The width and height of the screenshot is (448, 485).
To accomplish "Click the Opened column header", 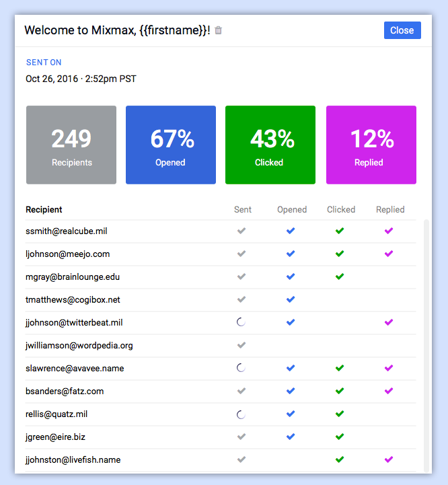I will point(292,210).
